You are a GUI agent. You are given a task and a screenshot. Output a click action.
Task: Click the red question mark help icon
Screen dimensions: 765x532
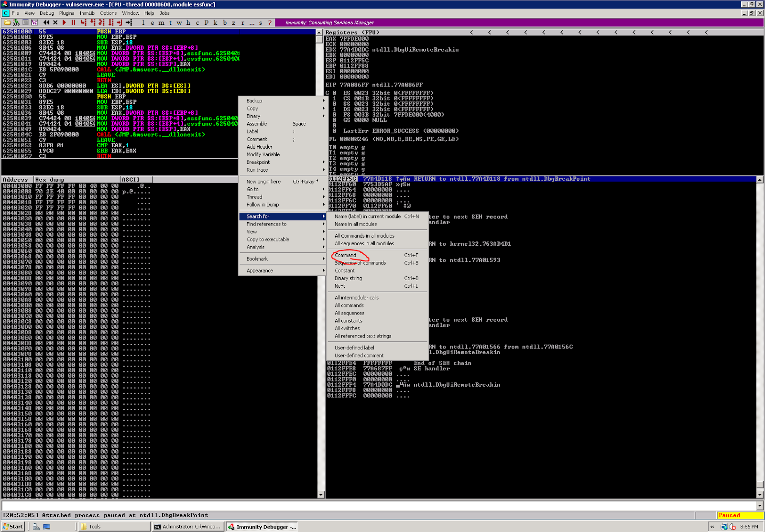pos(270,22)
